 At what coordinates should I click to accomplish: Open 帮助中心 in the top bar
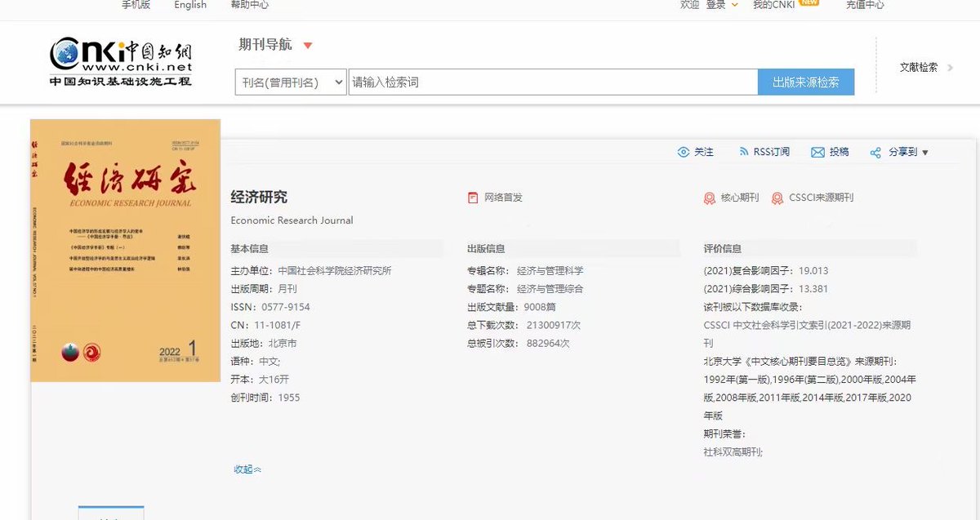tap(249, 5)
